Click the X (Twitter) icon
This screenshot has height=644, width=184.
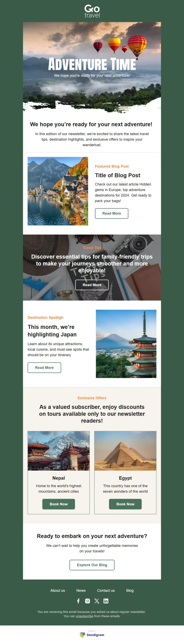coord(97,601)
